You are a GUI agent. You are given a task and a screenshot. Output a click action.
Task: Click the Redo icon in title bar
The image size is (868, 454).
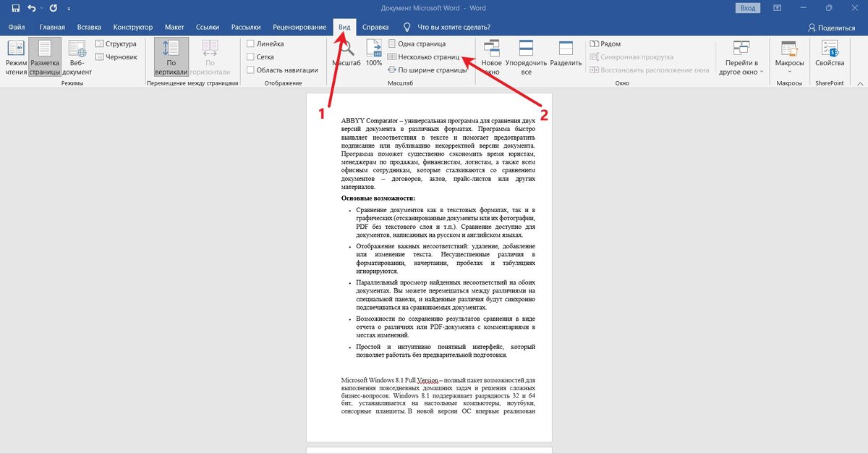click(54, 8)
